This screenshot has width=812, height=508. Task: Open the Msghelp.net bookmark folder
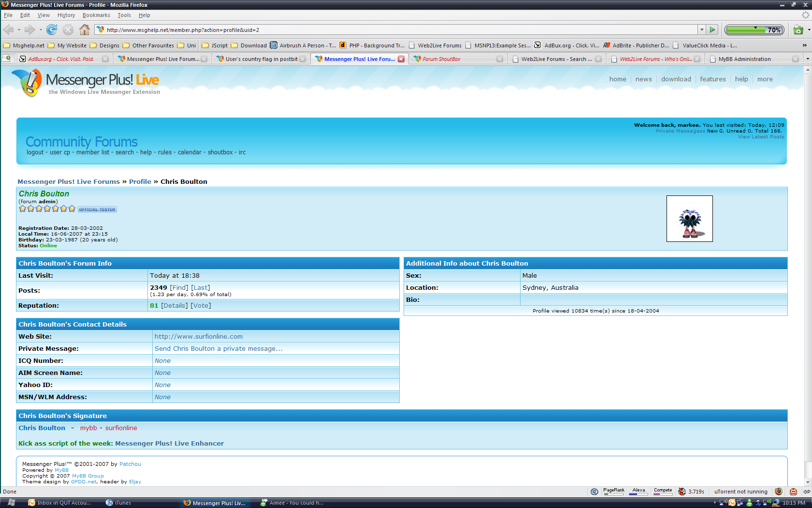click(x=24, y=45)
